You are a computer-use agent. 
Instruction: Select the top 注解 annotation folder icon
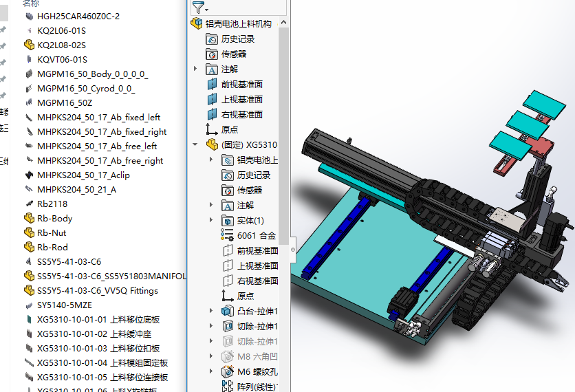tap(212, 69)
